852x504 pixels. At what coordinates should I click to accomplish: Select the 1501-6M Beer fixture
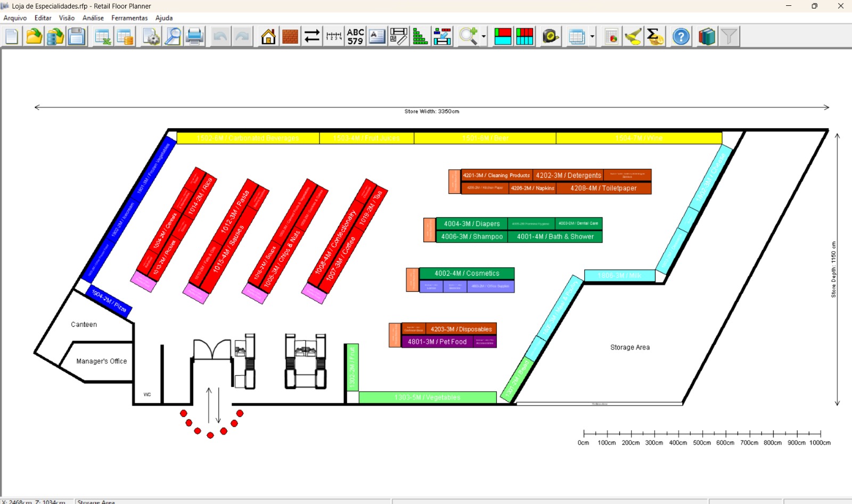coord(485,138)
